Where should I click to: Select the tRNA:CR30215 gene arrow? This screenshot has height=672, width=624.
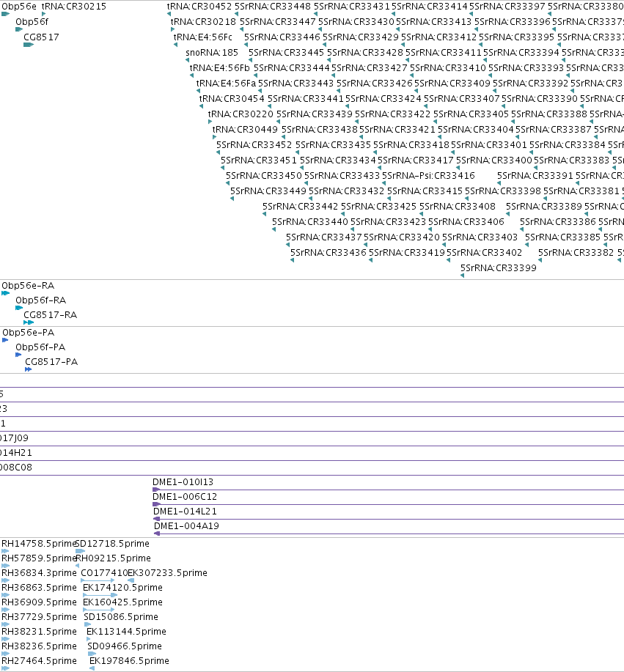pos(44,14)
